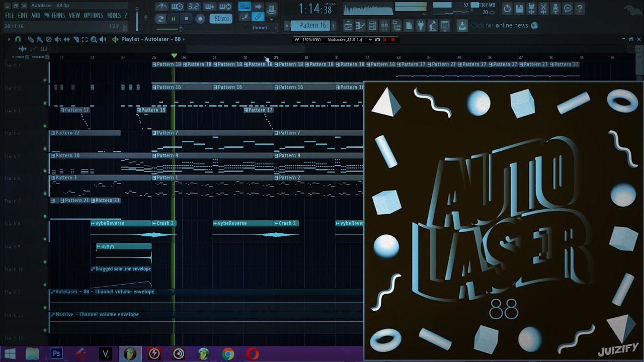Screen dimensions: 644x362
Task: Select the Mute tool in playlist
Action: coord(58,39)
